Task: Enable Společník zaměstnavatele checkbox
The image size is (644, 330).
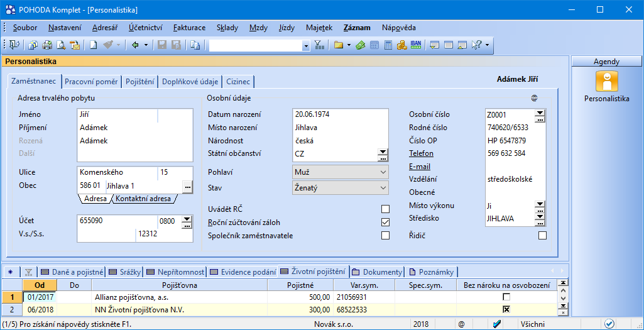Action: click(x=385, y=236)
